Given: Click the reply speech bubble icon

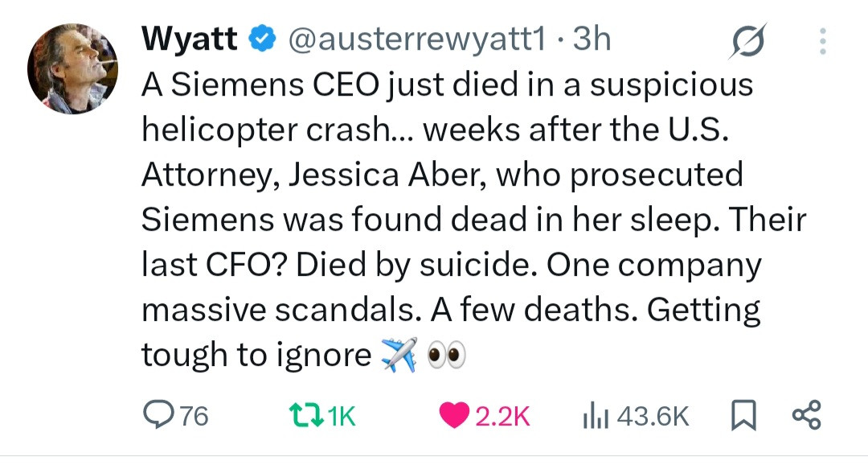Looking at the screenshot, I should [x=158, y=415].
